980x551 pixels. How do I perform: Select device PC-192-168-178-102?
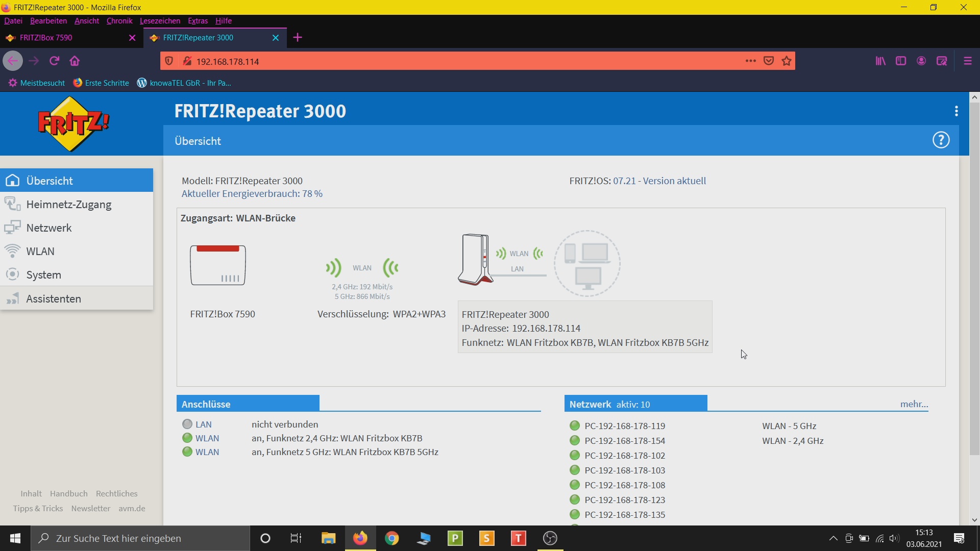click(x=625, y=456)
